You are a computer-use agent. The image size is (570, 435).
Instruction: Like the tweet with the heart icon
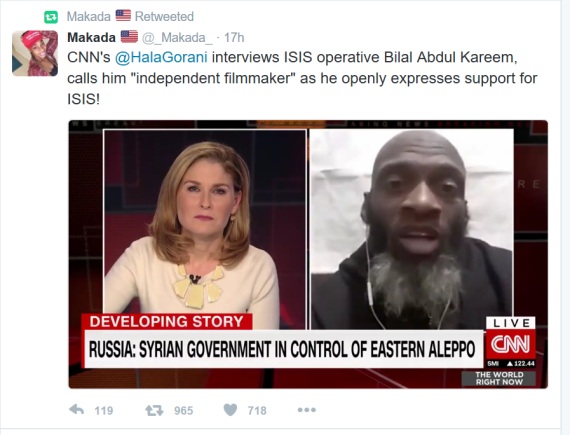[x=230, y=410]
